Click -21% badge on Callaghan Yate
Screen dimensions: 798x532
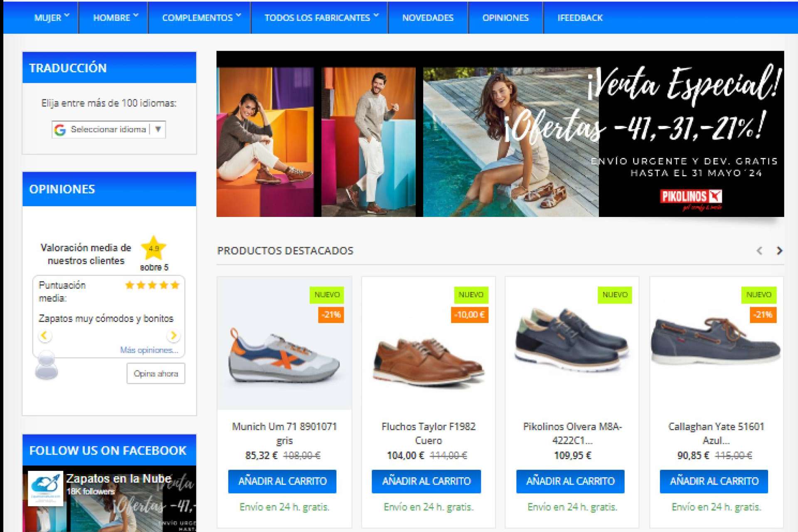(x=763, y=315)
